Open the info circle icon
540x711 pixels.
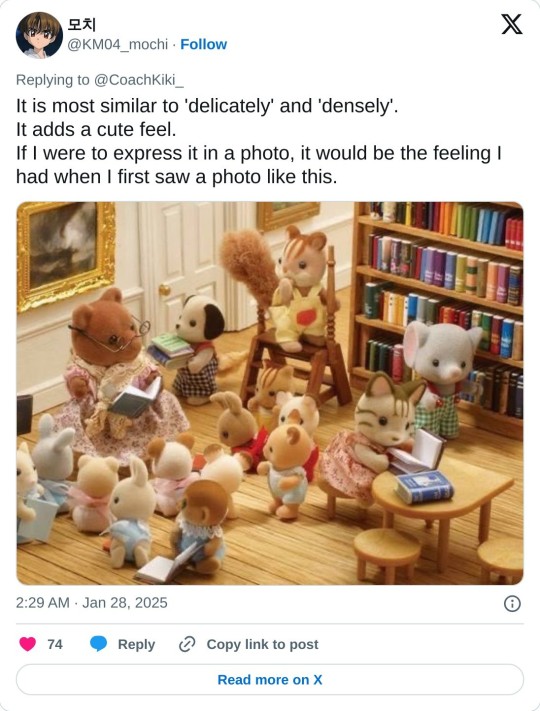tap(512, 604)
